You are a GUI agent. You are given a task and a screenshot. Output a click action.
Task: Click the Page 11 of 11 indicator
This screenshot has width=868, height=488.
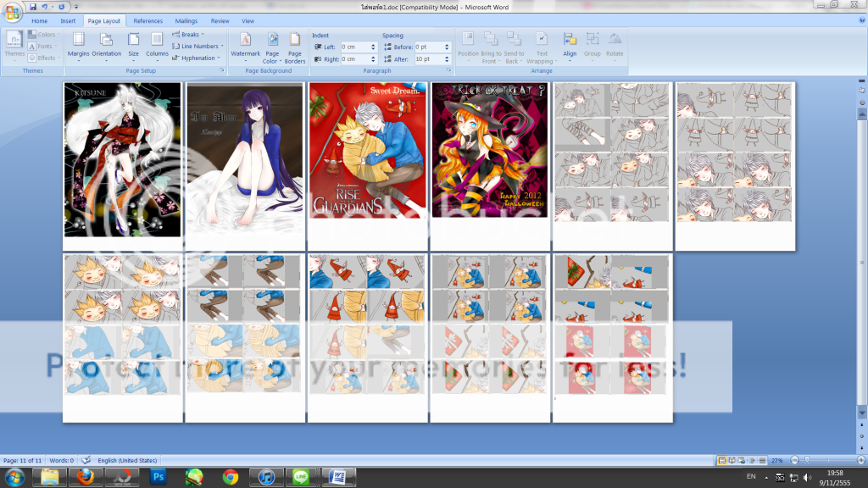pyautogui.click(x=23, y=460)
